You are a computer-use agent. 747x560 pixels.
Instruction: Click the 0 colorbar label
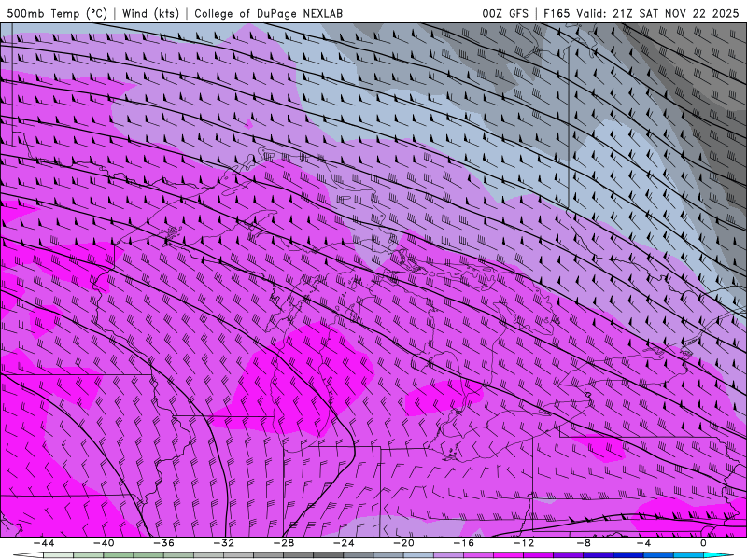pyautogui.click(x=704, y=543)
